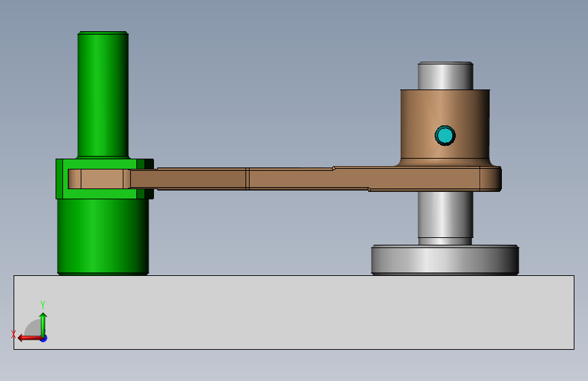Click the blue Z axis dot on the triad
The height and width of the screenshot is (381, 588).
(x=44, y=338)
